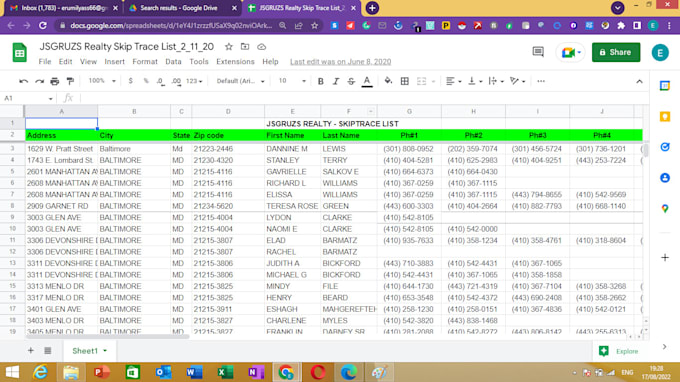Screen dimensions: 680x382
Task: Open the Windows Start menu
Action: (x=12, y=372)
